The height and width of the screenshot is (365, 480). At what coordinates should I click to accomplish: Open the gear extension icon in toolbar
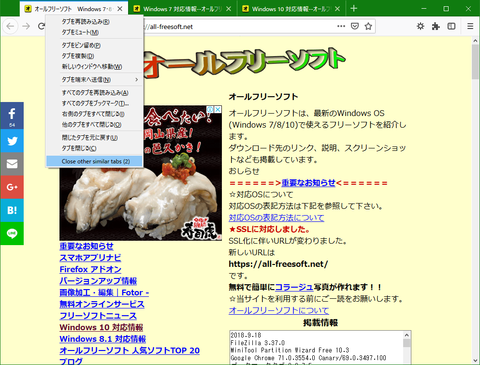[421, 26]
